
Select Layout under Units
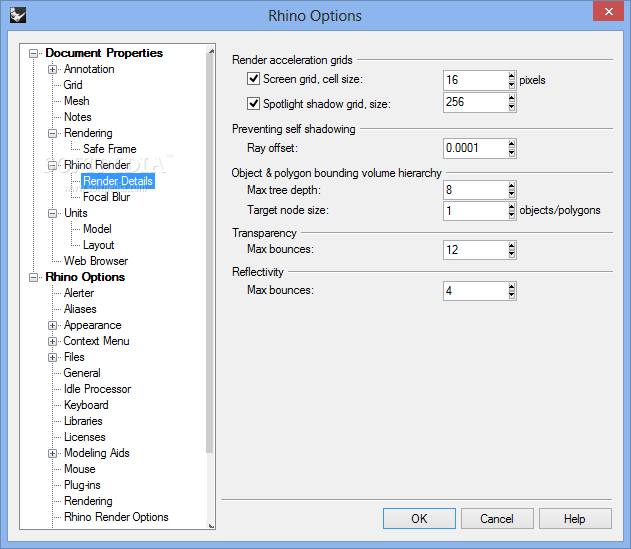(99, 245)
